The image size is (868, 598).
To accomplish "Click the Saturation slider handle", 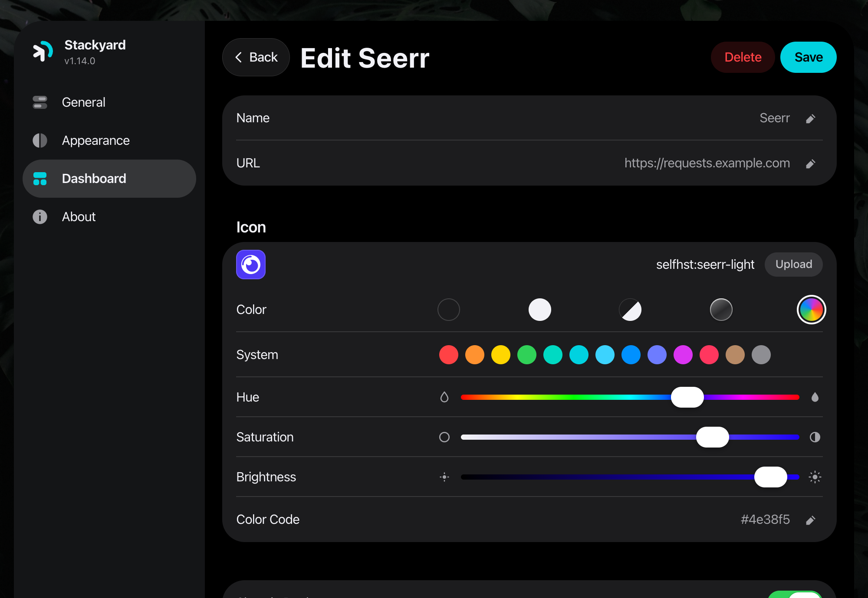I will tap(713, 437).
